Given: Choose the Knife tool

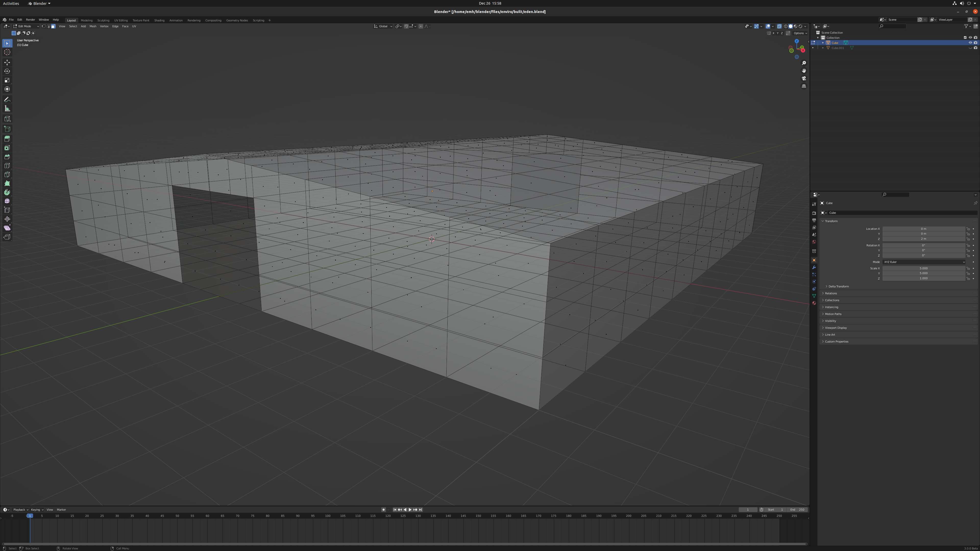Looking at the screenshot, I should point(7,174).
